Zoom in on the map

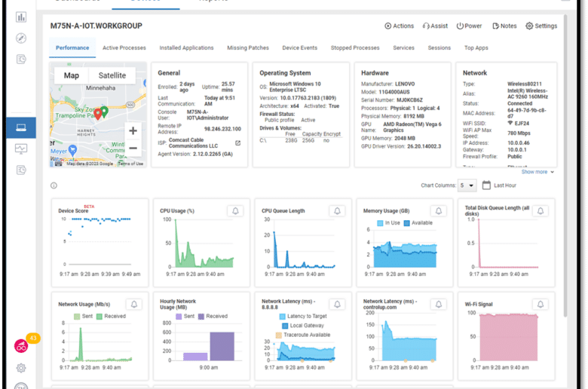133,131
